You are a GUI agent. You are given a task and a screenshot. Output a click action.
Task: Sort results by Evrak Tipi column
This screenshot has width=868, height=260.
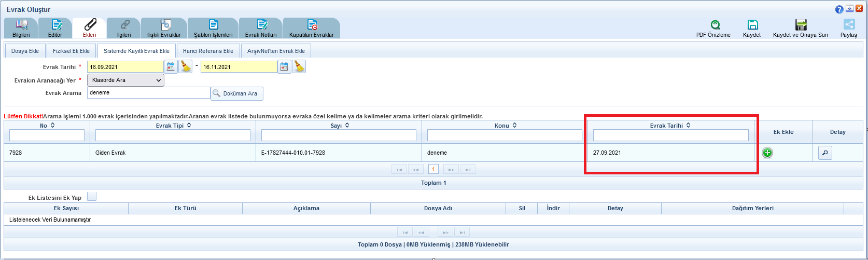[x=189, y=126]
